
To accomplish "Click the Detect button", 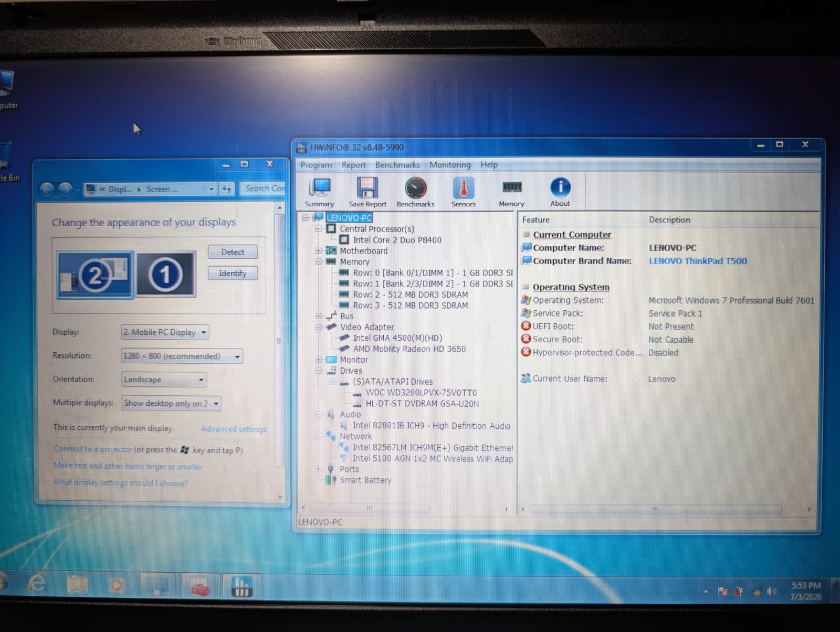I will 233,252.
